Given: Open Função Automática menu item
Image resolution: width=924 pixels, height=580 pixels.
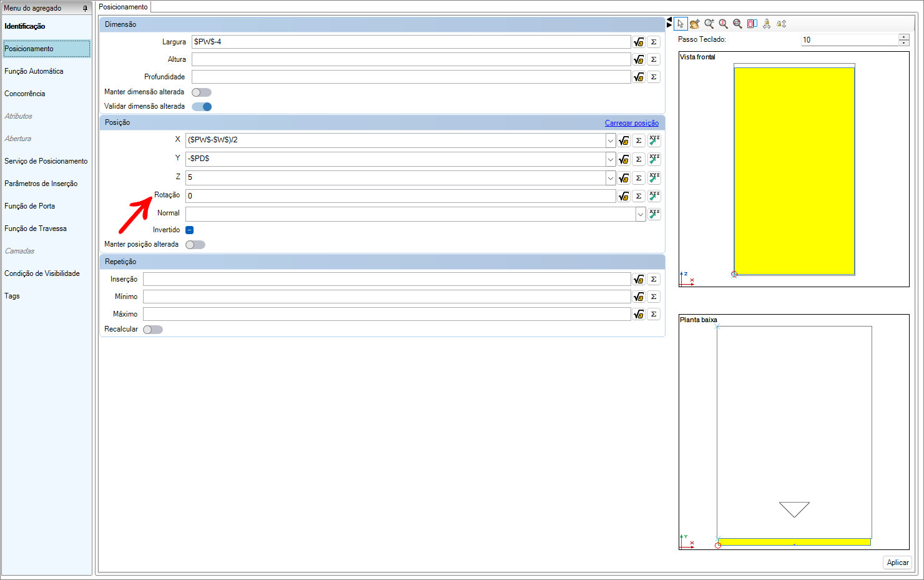Looking at the screenshot, I should (34, 71).
